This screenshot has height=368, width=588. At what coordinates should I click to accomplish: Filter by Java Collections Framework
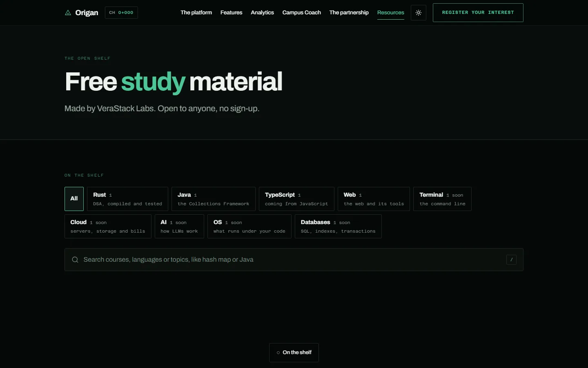[214, 199]
